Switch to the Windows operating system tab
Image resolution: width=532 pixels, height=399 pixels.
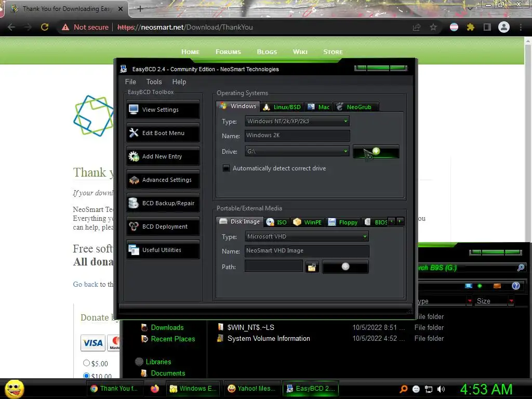tap(238, 106)
